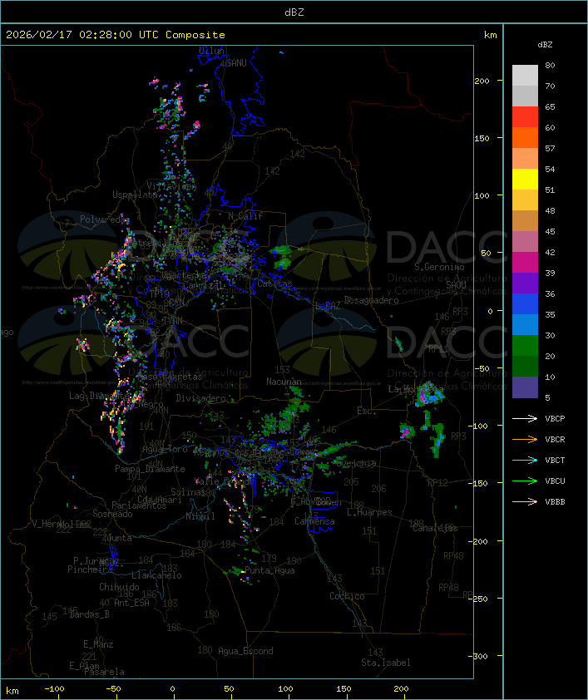Click the orange VBCR arrow icon

point(525,439)
